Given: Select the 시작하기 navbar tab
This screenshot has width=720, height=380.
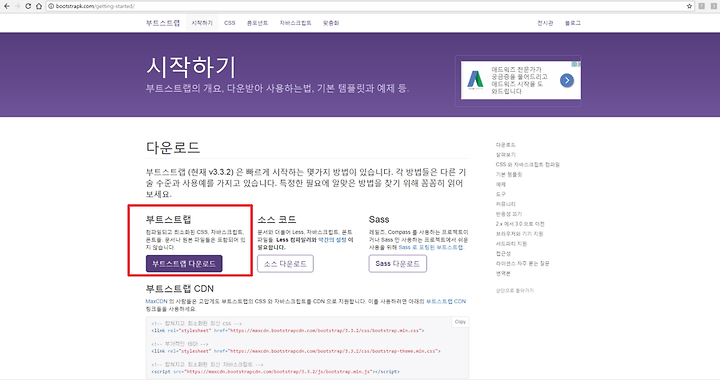Looking at the screenshot, I should [202, 23].
